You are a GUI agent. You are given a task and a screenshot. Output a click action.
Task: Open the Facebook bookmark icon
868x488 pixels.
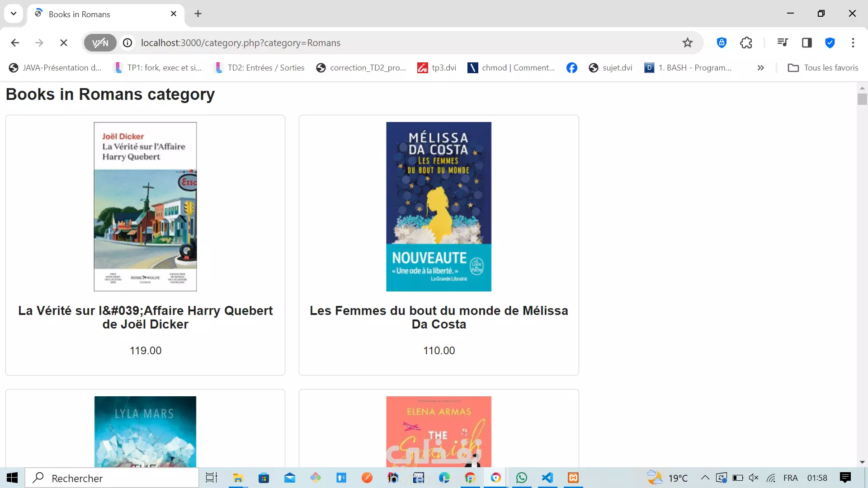572,68
